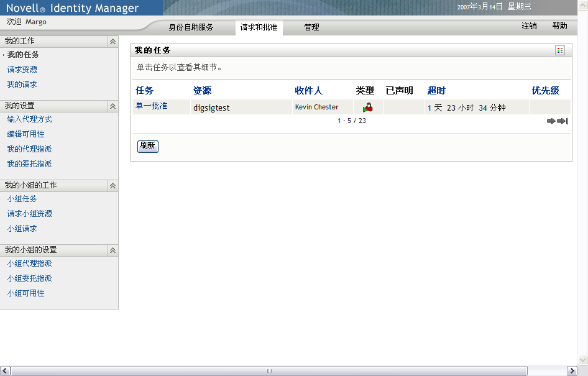Screen dimensions: 588x376
Task: Sort by the 收件人 column header
Action: pos(309,90)
